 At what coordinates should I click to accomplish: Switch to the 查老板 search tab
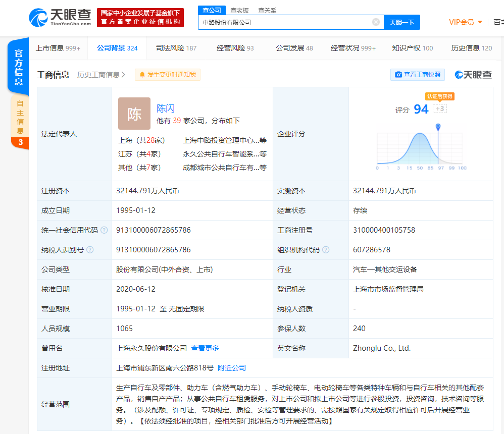pyautogui.click(x=239, y=10)
